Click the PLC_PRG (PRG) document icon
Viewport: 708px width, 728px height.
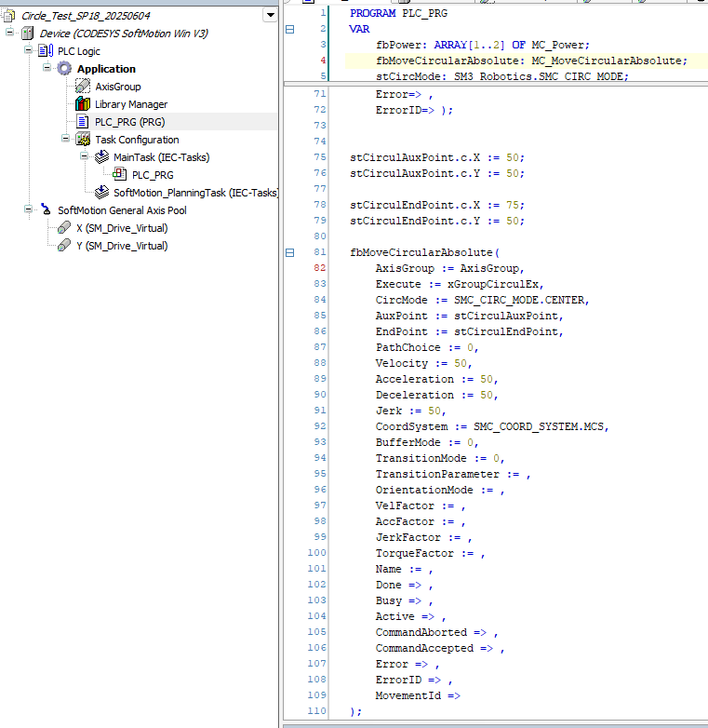[x=83, y=122]
